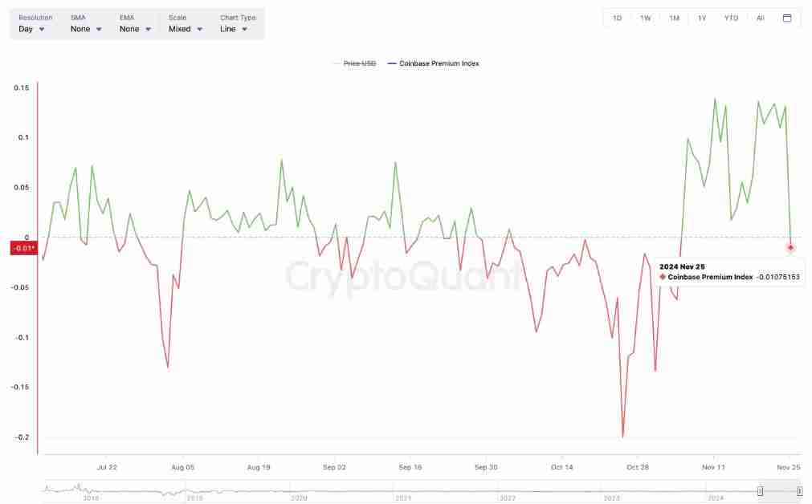Choose the 1M time range
Viewport: 812px width, 504px height.
point(674,18)
